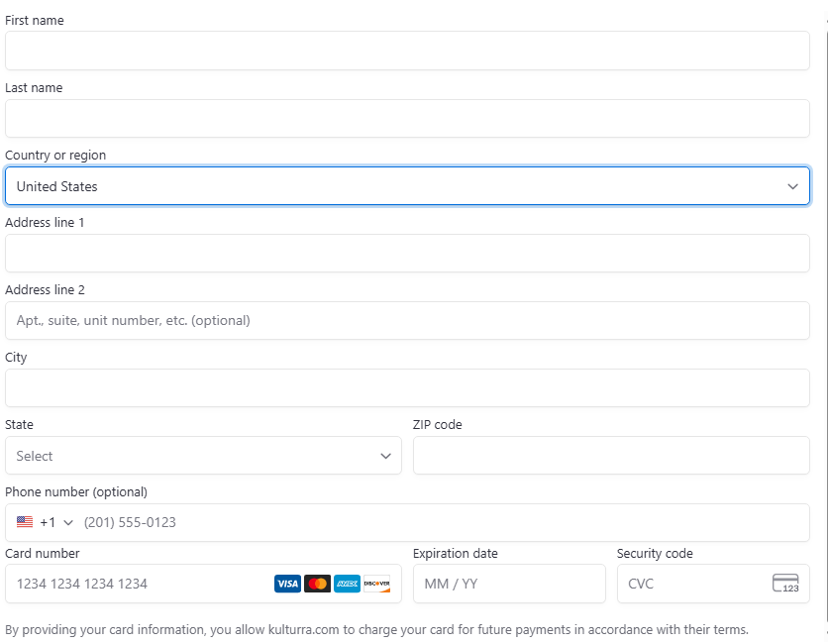Viewport: 828px width, 644px height.
Task: Click the CVC card hint icon
Action: coord(785,584)
